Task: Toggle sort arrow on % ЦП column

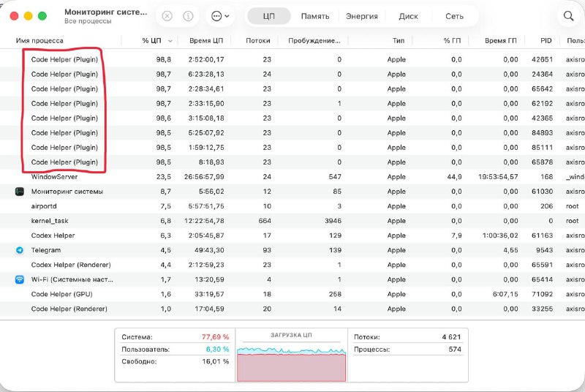Action: click(170, 41)
